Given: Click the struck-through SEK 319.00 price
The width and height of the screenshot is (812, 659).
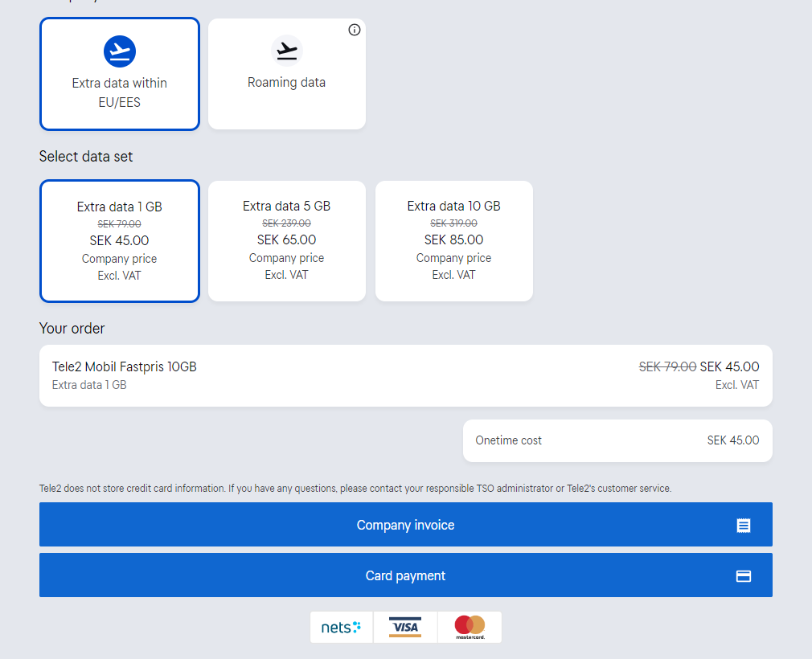Looking at the screenshot, I should pyautogui.click(x=454, y=223).
